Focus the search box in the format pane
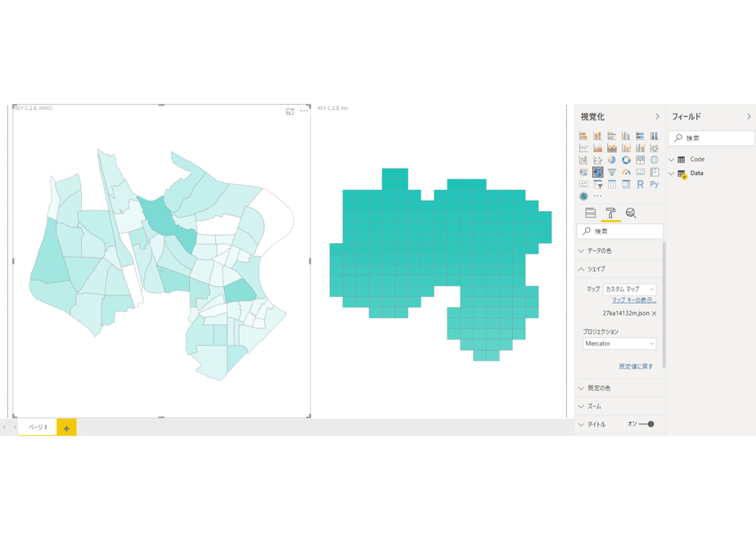This screenshot has width=756, height=540. (x=620, y=232)
